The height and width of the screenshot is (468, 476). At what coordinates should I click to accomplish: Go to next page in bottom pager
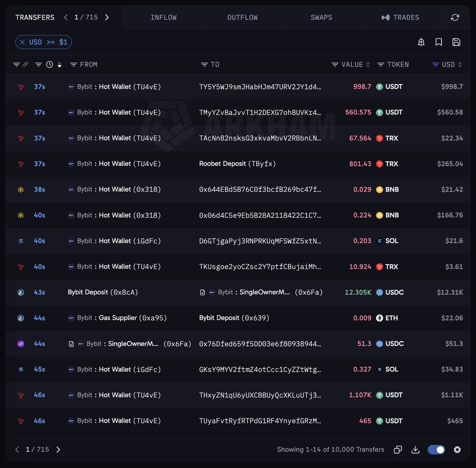(x=58, y=449)
